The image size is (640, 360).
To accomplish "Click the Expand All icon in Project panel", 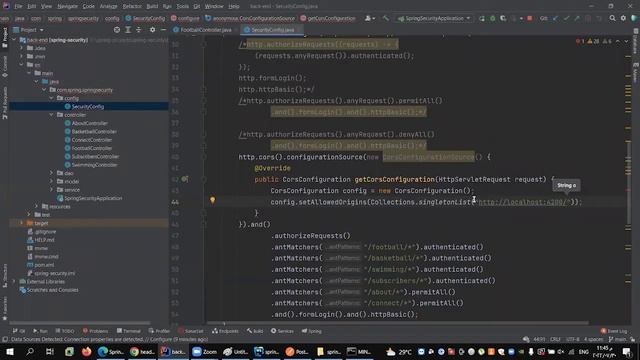I will pos(128,30).
